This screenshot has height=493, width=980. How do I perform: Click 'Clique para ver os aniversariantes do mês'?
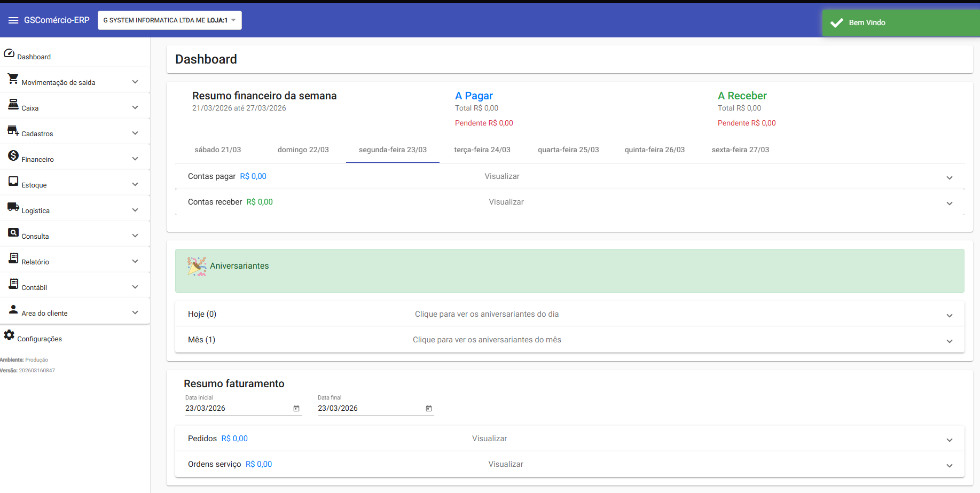click(487, 340)
